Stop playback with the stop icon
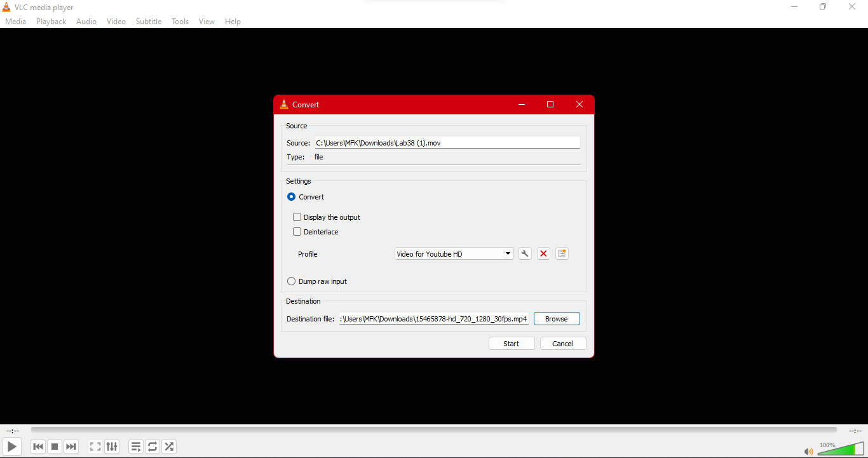The image size is (868, 458). [55, 447]
